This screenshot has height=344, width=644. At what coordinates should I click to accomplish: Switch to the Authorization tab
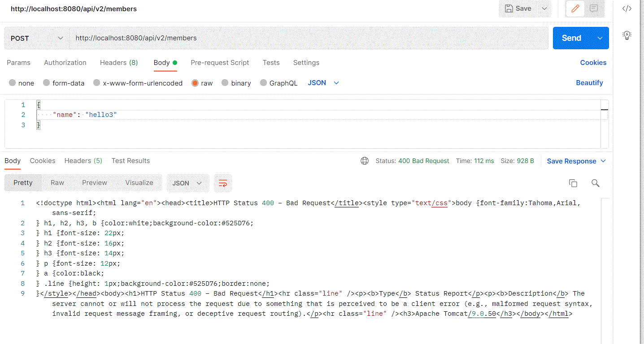pyautogui.click(x=65, y=63)
